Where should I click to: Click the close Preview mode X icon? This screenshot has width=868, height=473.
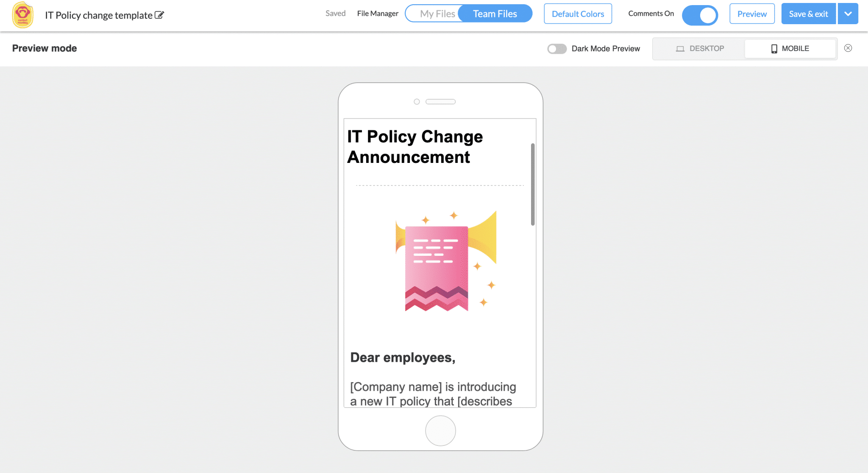click(849, 48)
